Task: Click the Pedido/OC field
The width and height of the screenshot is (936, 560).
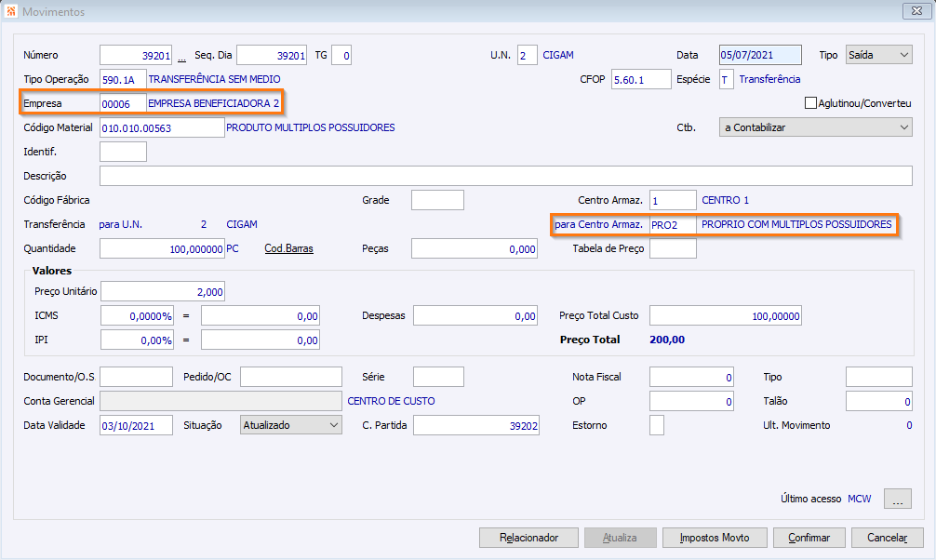Action: pyautogui.click(x=290, y=377)
